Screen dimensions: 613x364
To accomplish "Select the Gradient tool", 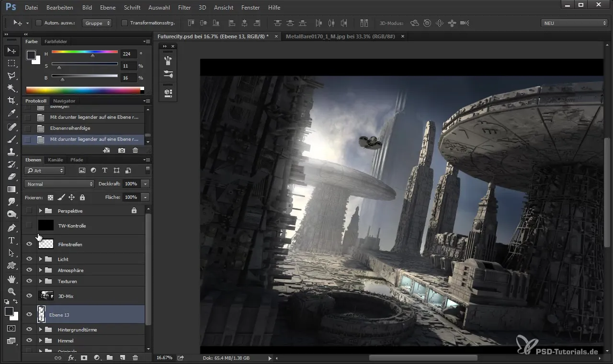I will (11, 189).
